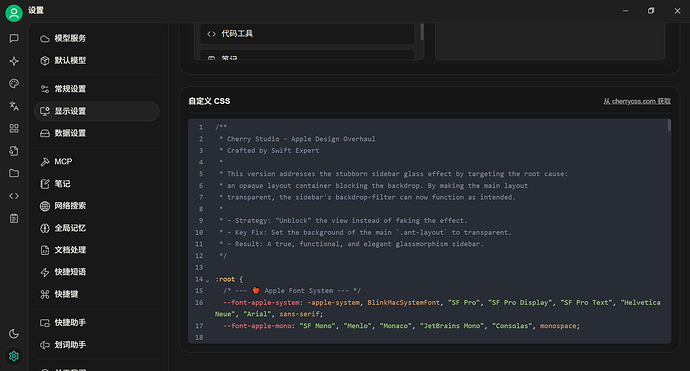This screenshot has height=371, width=690.
Task: Open 常规设置 page
Action: [97, 89]
